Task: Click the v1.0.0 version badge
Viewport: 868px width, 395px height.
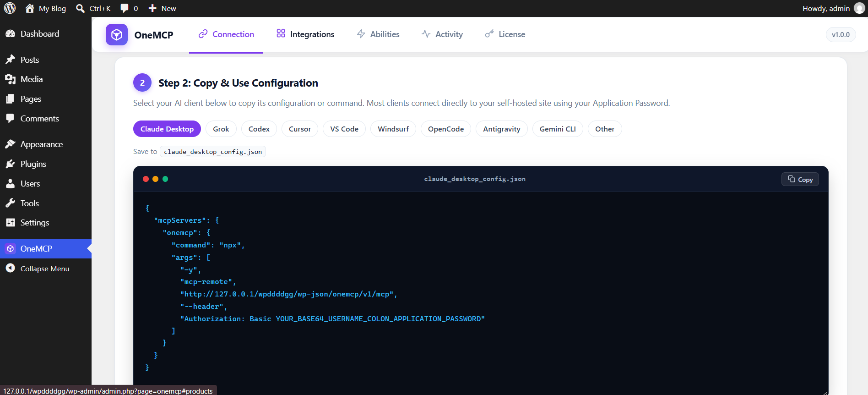Action: coord(841,34)
